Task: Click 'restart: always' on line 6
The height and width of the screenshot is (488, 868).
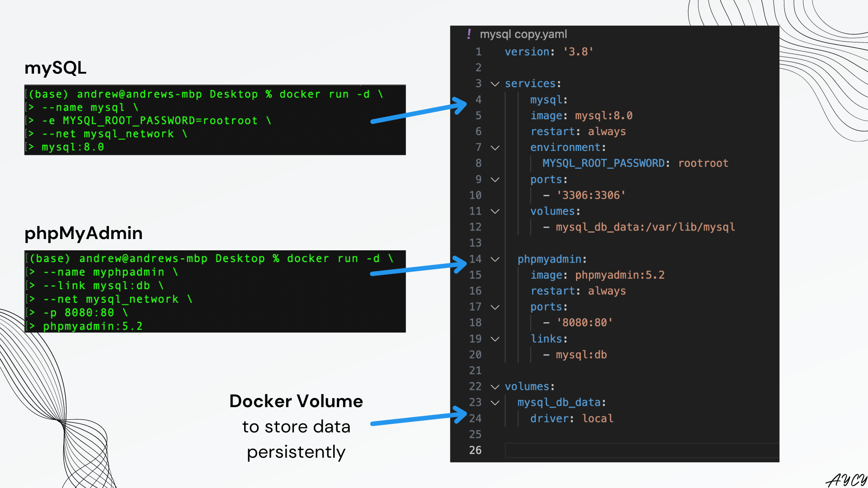Action: coord(578,131)
